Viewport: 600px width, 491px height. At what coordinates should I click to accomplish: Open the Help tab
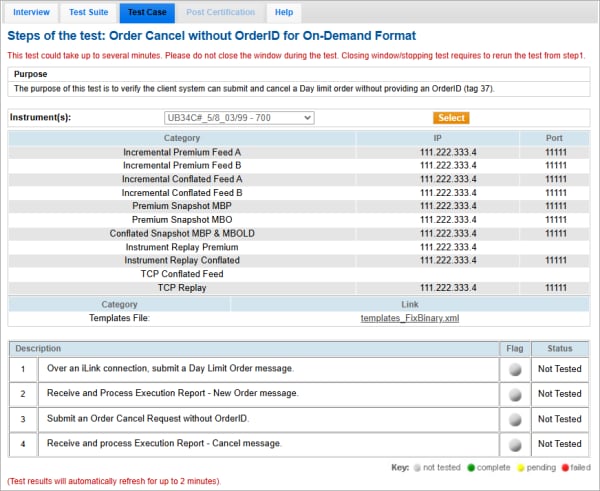tap(284, 12)
